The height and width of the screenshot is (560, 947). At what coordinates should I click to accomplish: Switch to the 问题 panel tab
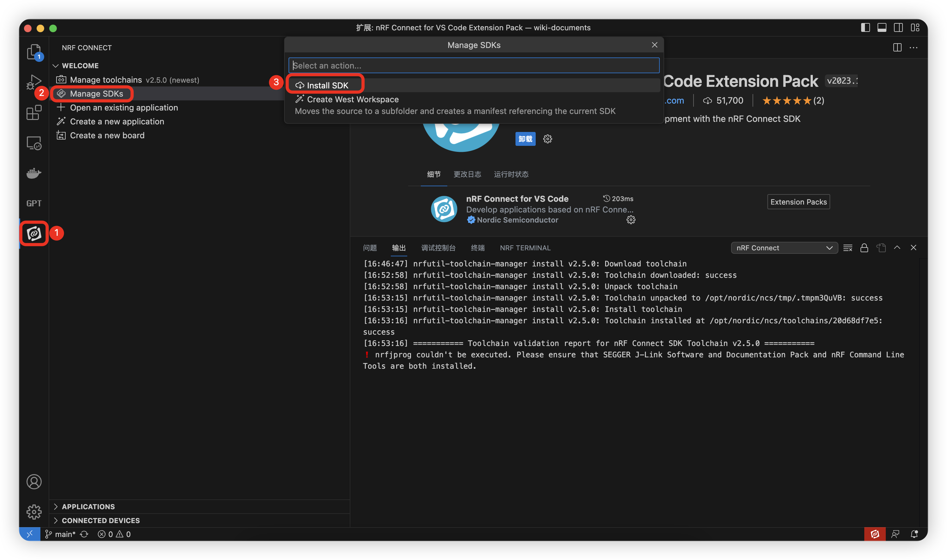(370, 248)
